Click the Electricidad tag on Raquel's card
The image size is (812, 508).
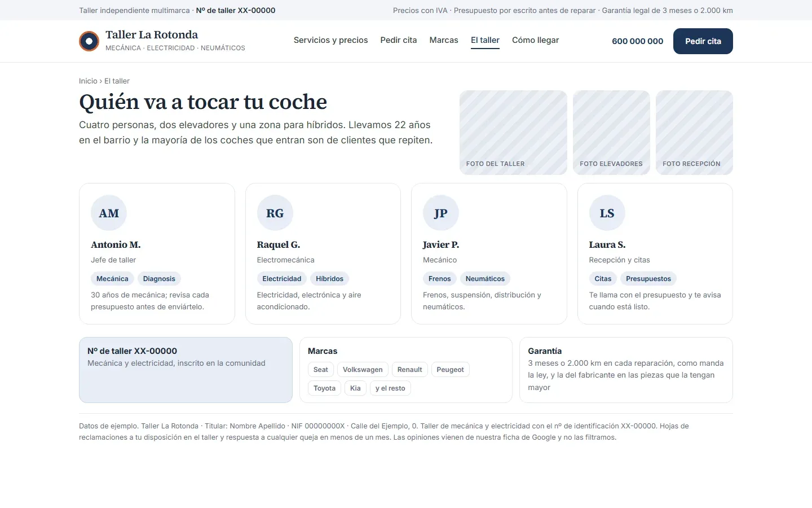coord(282,279)
